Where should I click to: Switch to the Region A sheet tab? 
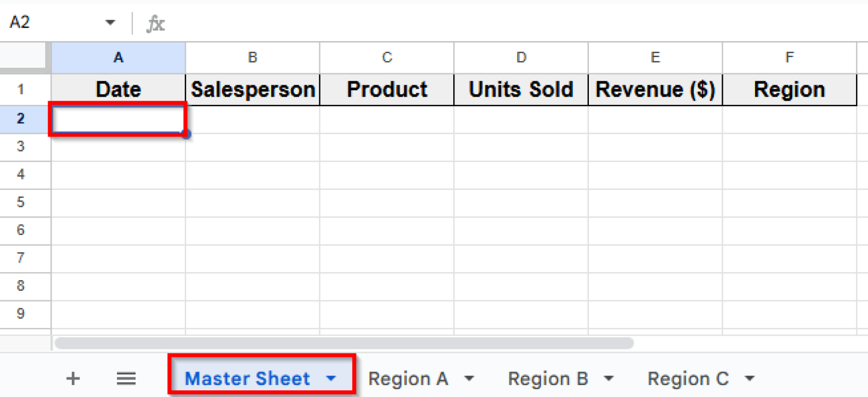[x=407, y=378]
